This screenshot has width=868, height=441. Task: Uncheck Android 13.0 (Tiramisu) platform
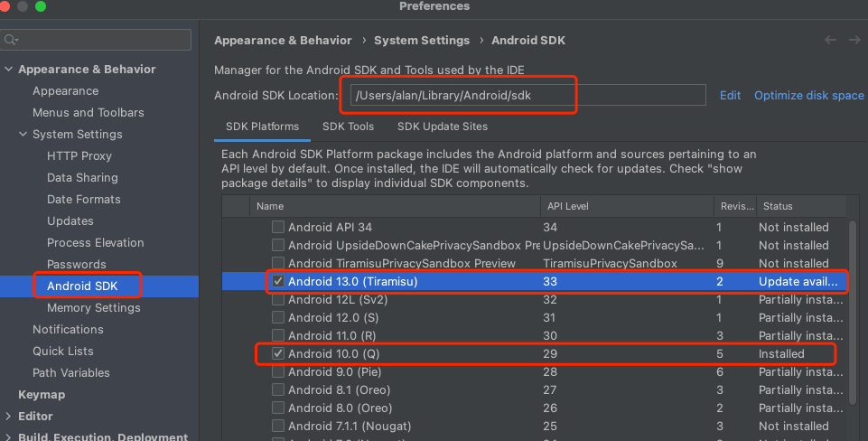278,282
